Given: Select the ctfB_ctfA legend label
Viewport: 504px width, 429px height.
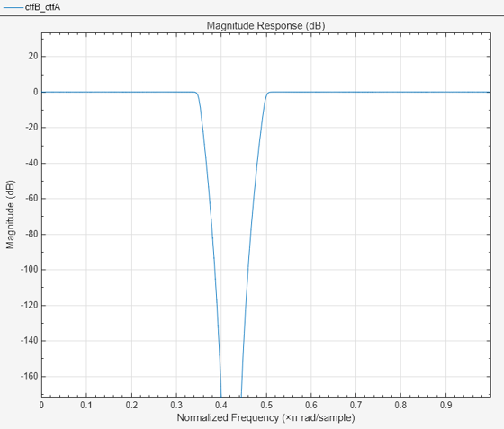Looking at the screenshot, I should coord(42,7).
